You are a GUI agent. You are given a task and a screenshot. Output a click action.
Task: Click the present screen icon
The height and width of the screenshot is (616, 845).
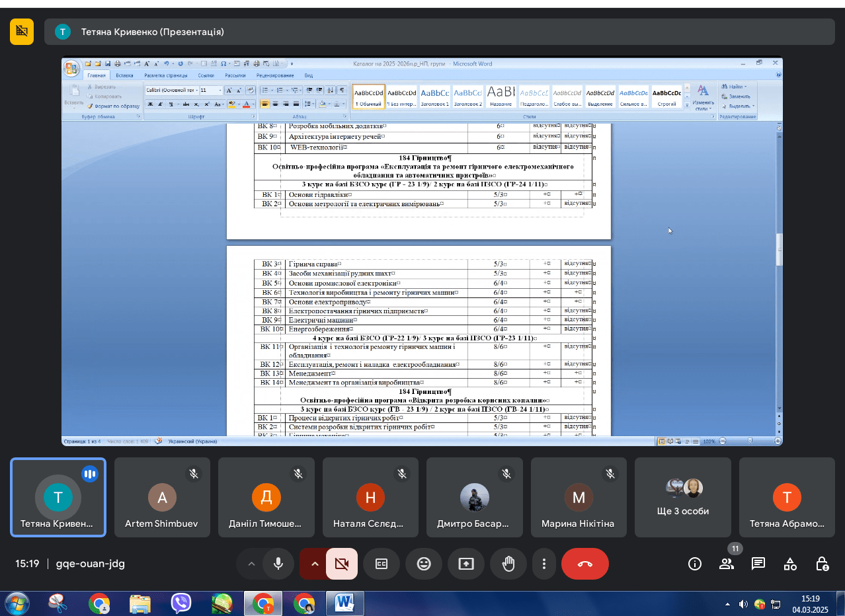[466, 564]
